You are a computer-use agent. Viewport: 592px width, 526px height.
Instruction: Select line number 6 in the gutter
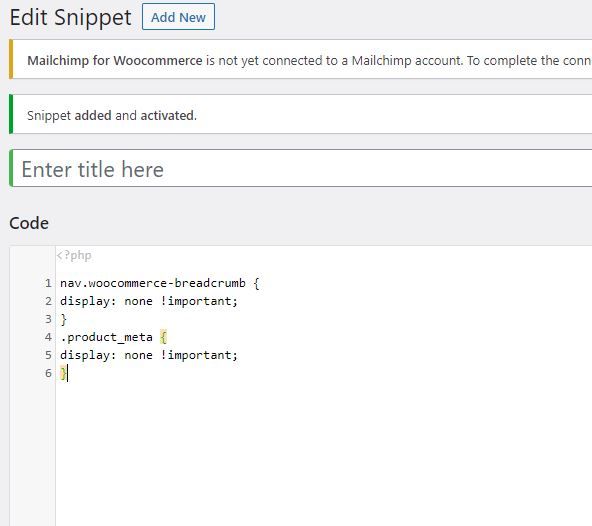[x=48, y=373]
